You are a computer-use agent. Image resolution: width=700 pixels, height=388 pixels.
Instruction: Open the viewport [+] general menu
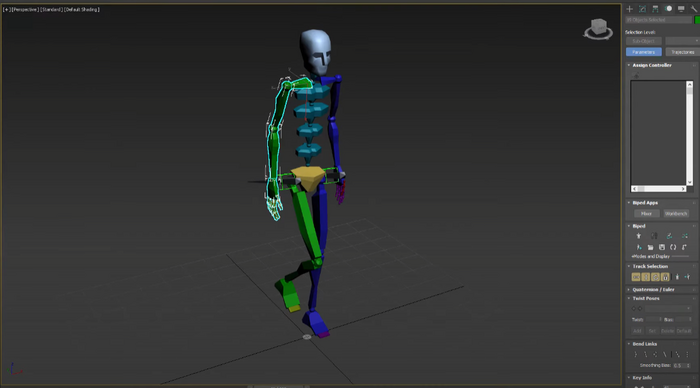[x=6, y=9]
